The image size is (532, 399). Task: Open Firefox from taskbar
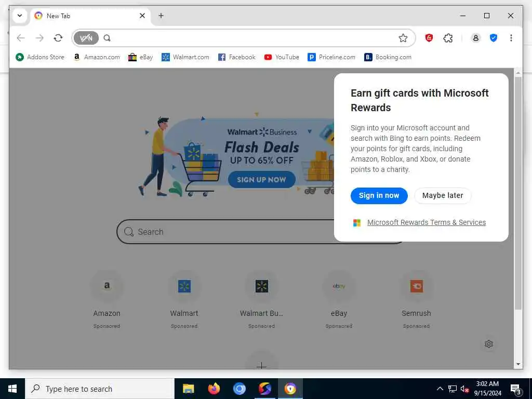214,389
